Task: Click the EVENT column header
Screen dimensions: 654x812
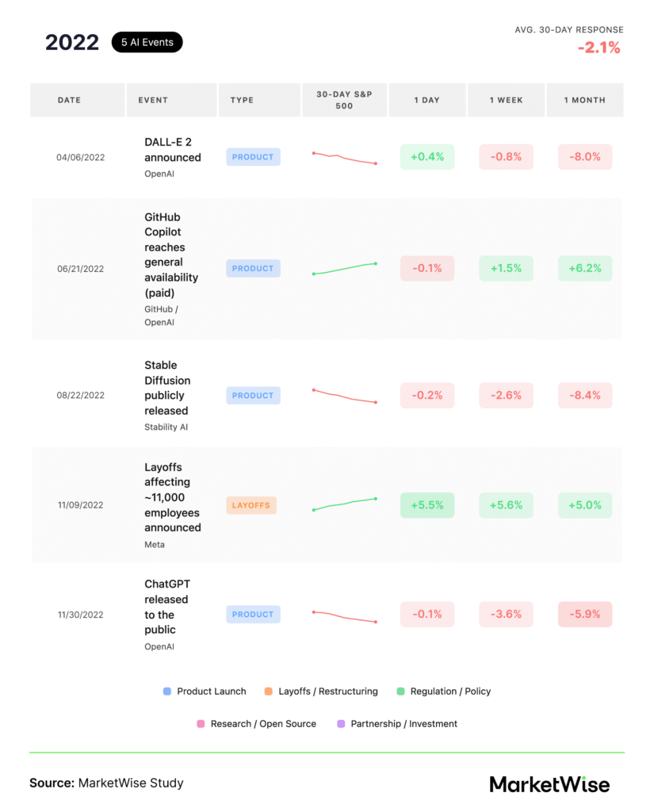Action: click(x=153, y=100)
